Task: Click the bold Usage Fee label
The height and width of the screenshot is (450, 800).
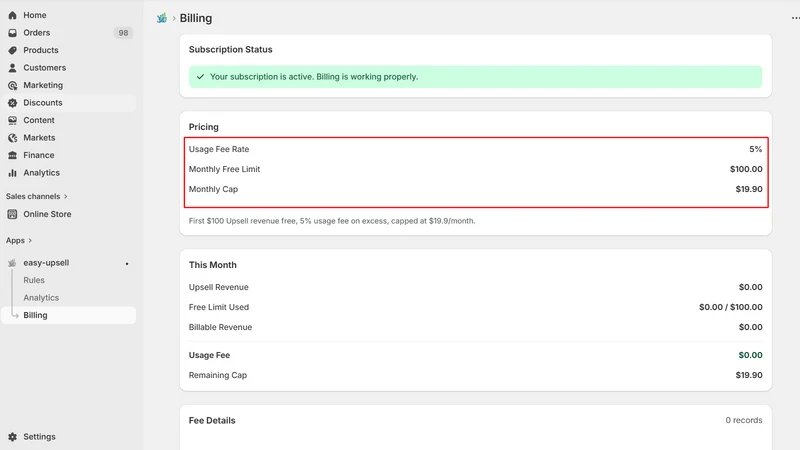Action: (209, 355)
